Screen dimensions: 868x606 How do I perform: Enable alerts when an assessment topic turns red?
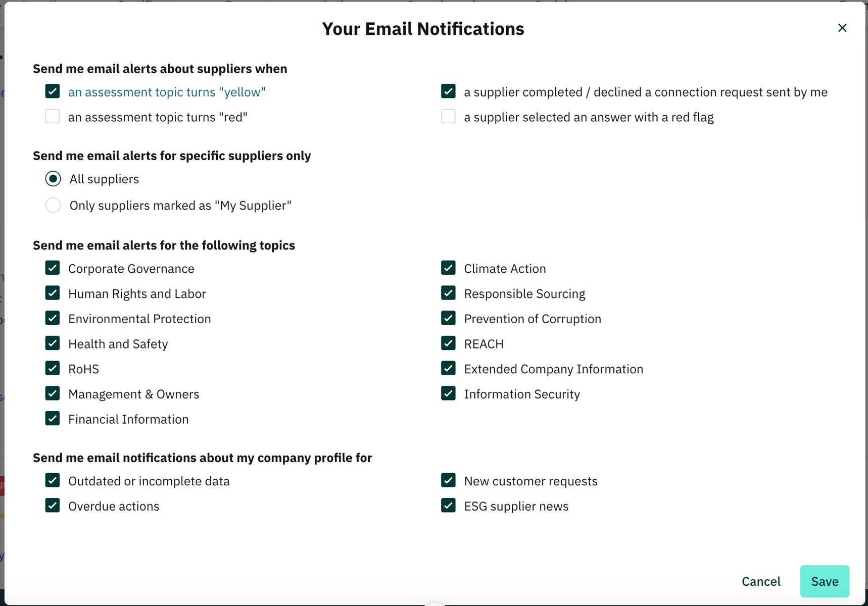pyautogui.click(x=52, y=116)
